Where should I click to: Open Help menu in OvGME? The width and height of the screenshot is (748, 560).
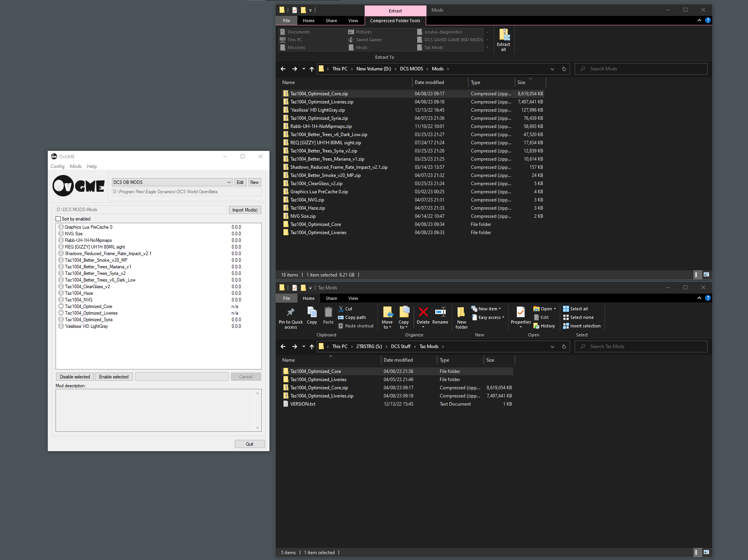point(92,166)
